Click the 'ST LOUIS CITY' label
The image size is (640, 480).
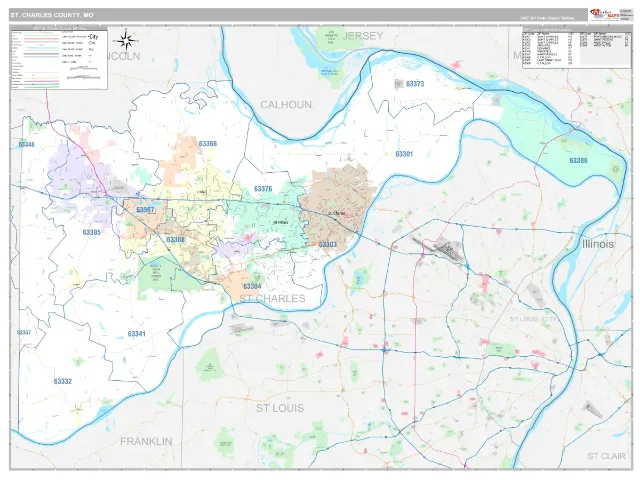(534, 319)
